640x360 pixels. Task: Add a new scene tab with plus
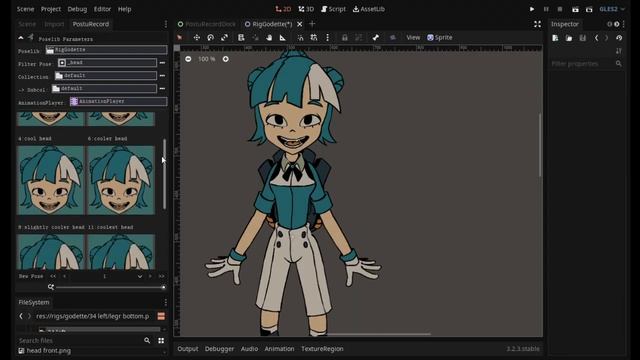coord(312,24)
